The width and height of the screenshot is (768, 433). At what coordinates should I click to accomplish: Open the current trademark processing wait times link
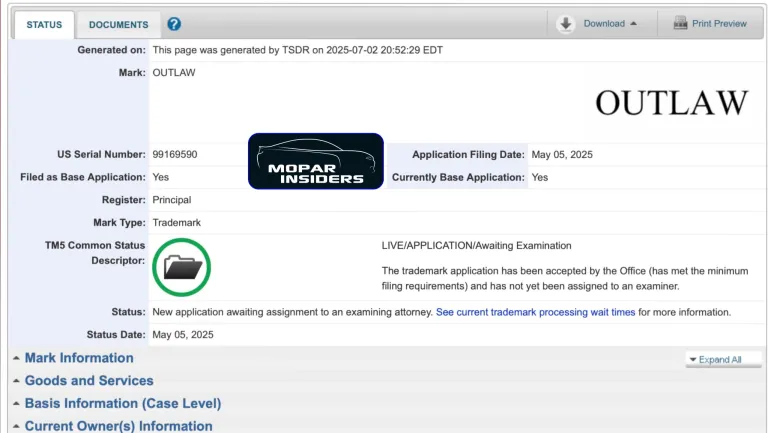(x=535, y=312)
